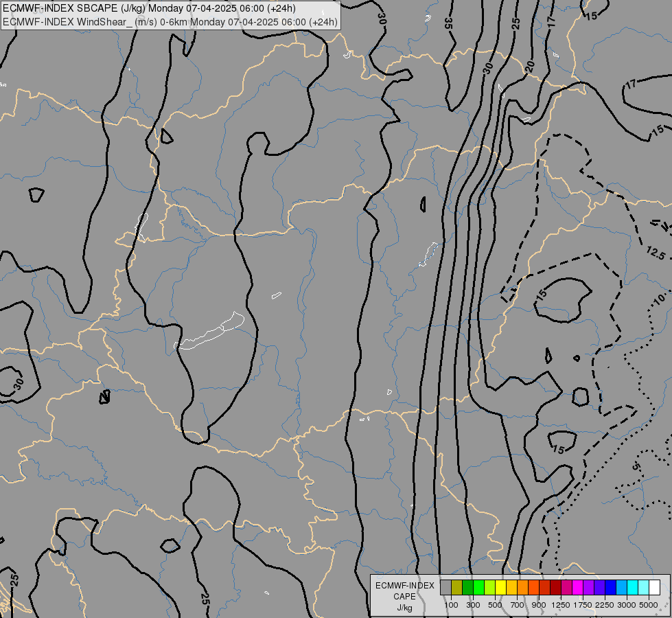Viewport: 672px width, 618px height.
Task: Click the contour label 35
Action: click(x=449, y=23)
